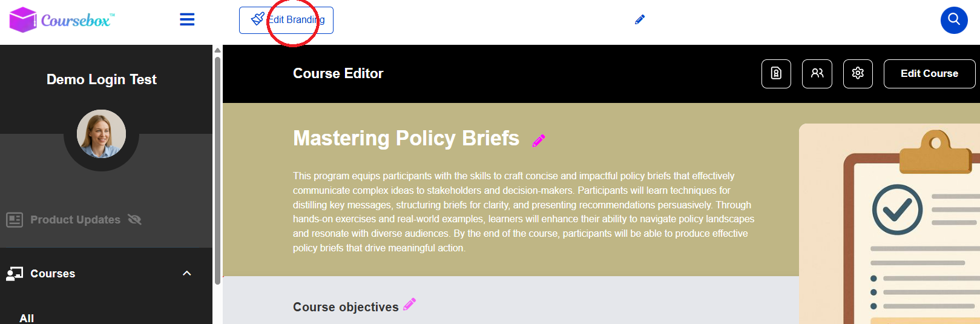
Task: Click the certificate document icon button
Action: 776,74
